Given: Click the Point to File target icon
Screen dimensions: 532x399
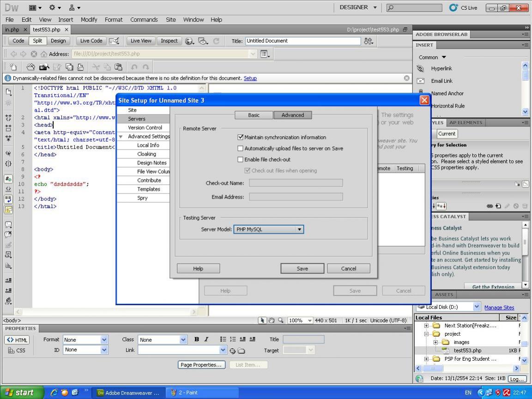Looking at the screenshot, I should (x=232, y=351).
